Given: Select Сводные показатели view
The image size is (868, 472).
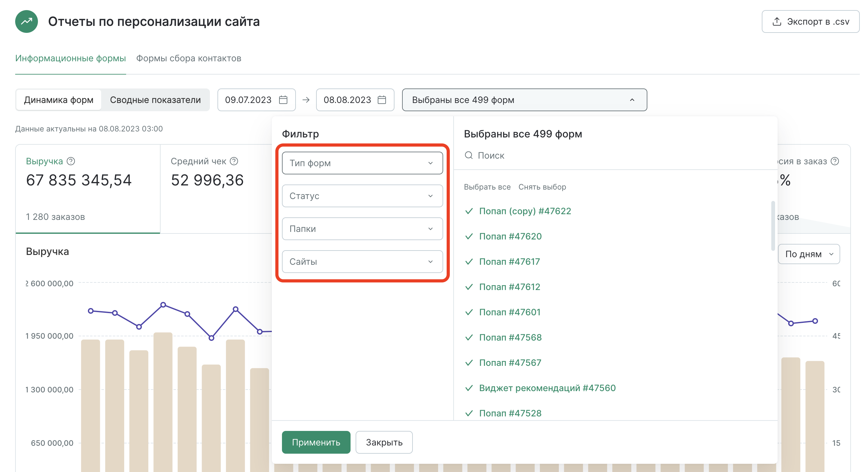Looking at the screenshot, I should pyautogui.click(x=155, y=100).
